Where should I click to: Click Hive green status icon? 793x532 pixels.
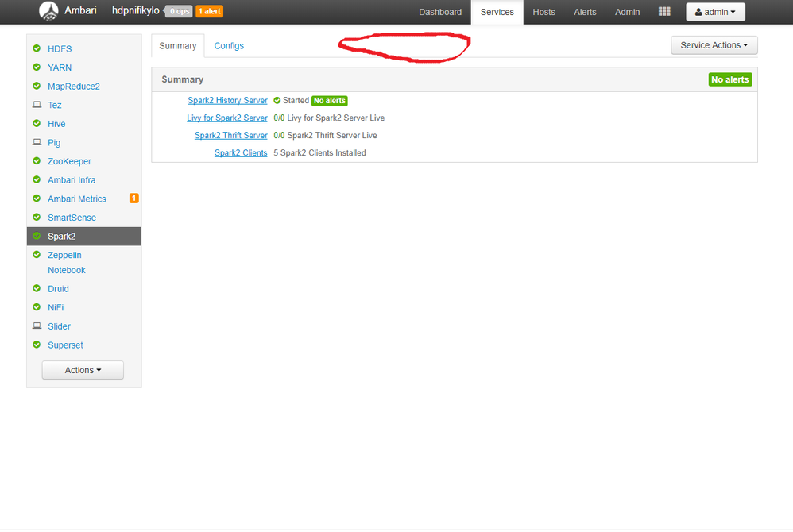(37, 123)
